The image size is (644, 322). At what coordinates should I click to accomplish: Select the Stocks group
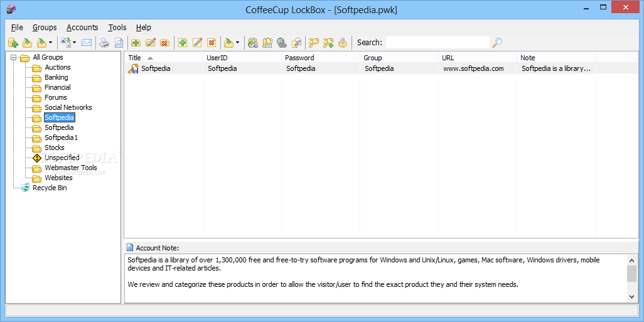[54, 148]
